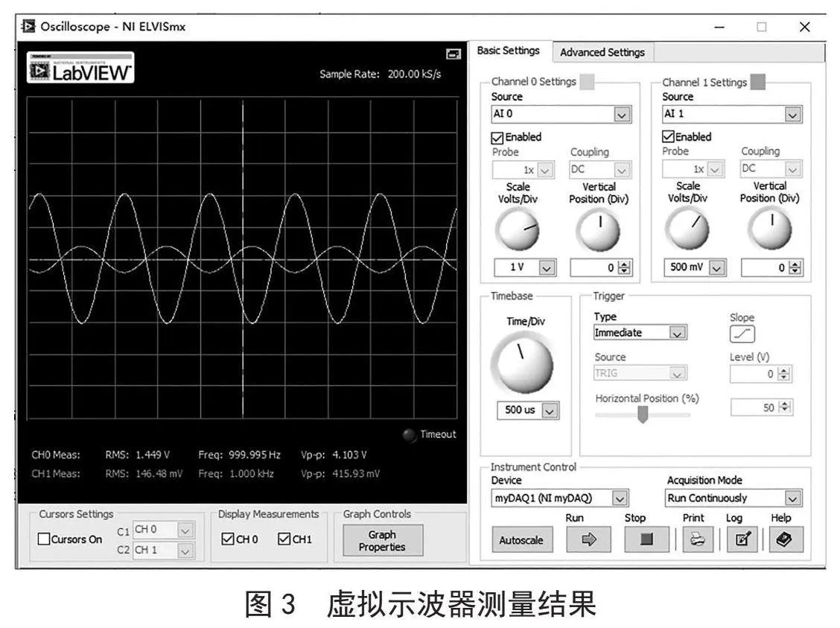Click the Channel 1 Vertical Position knob
Screen dimensions: 840x628
[770, 229]
